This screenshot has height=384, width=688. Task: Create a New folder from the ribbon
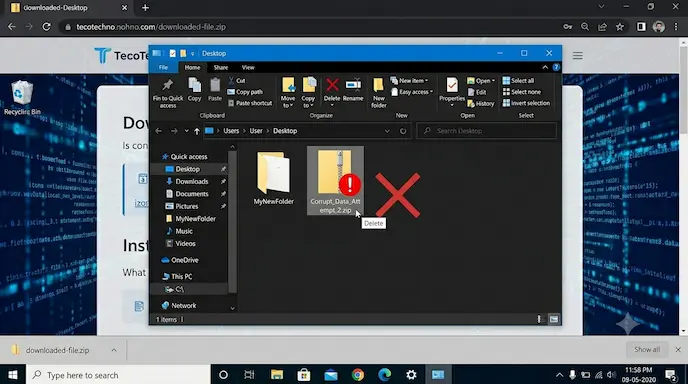tap(379, 93)
